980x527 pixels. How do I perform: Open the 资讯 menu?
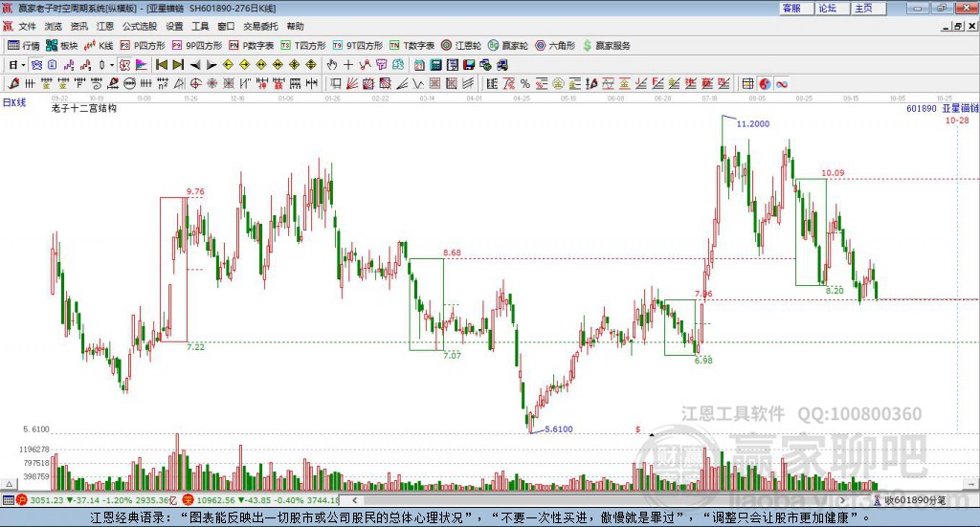pos(78,26)
